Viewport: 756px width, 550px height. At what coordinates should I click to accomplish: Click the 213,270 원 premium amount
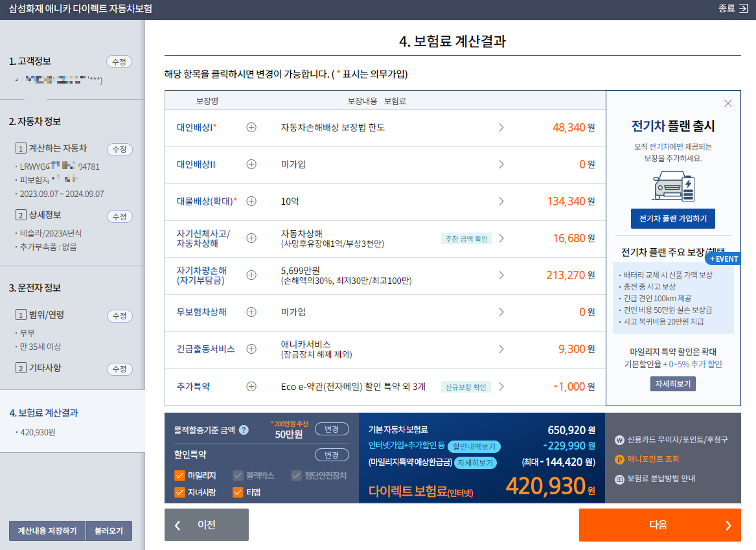click(570, 275)
